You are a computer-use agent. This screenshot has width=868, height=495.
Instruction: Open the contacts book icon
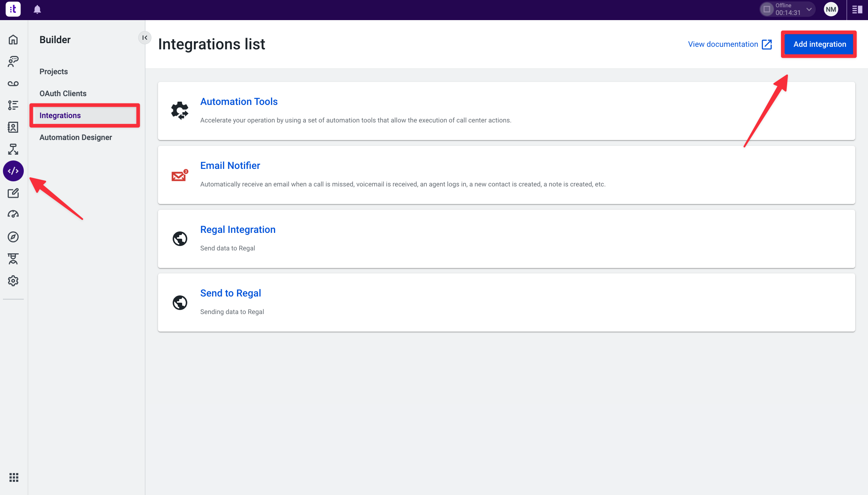[13, 127]
